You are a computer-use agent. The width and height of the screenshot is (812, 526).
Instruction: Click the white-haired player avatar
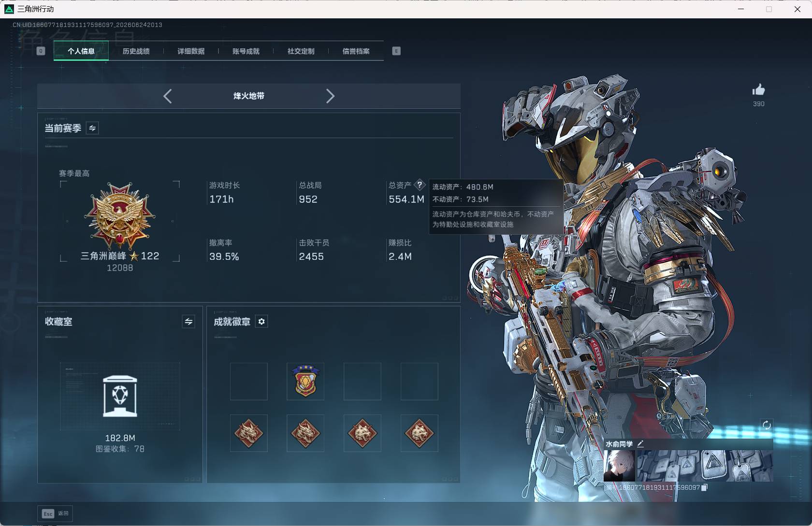pos(619,466)
